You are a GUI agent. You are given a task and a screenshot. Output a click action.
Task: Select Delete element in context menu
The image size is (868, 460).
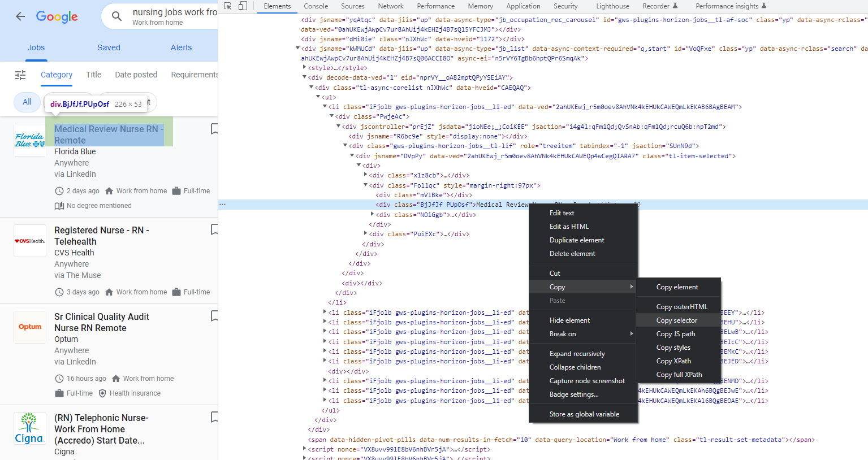click(x=583, y=254)
